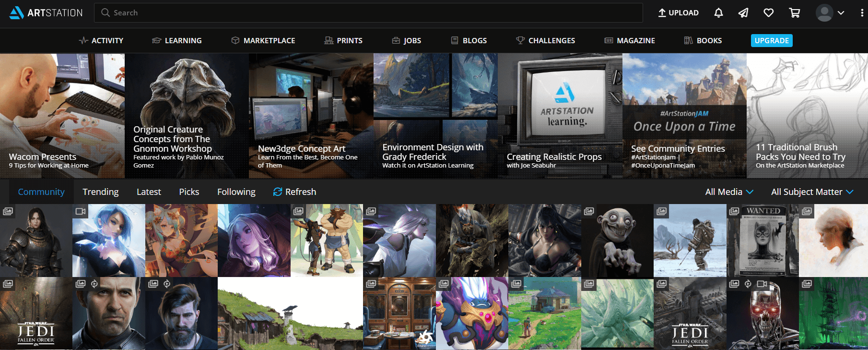This screenshot has height=350, width=868.
Task: Open the vertical three-dot menu
Action: click(x=862, y=13)
